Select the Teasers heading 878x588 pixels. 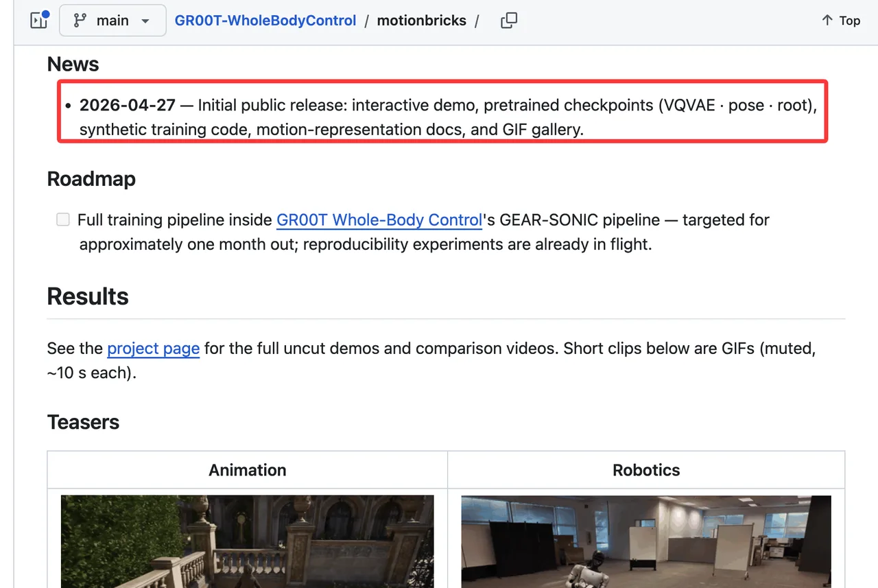pyautogui.click(x=83, y=422)
